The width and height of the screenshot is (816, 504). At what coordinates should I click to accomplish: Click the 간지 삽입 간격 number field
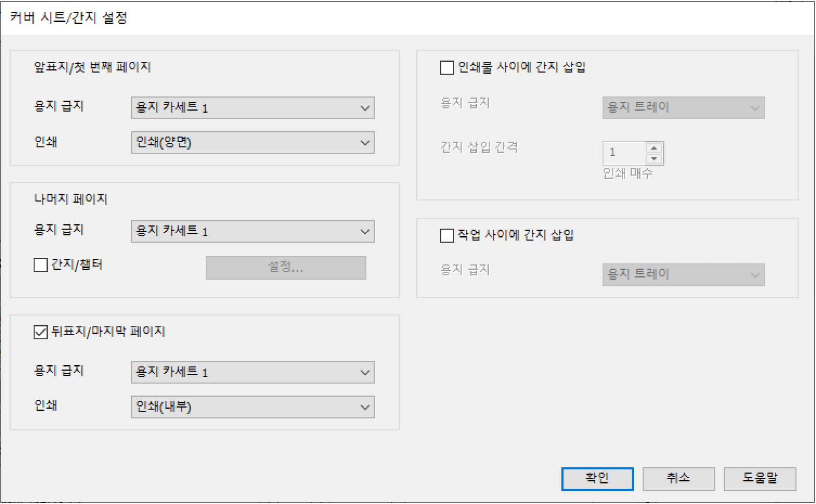coord(624,153)
